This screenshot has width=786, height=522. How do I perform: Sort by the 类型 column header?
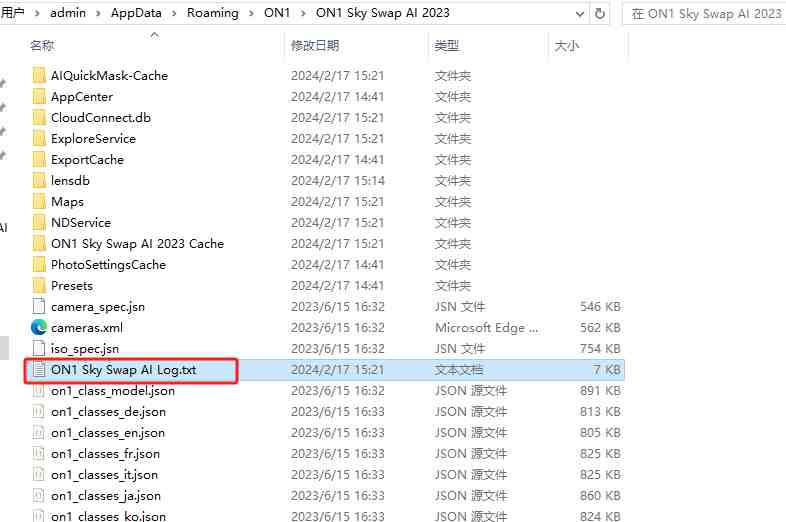[446, 46]
